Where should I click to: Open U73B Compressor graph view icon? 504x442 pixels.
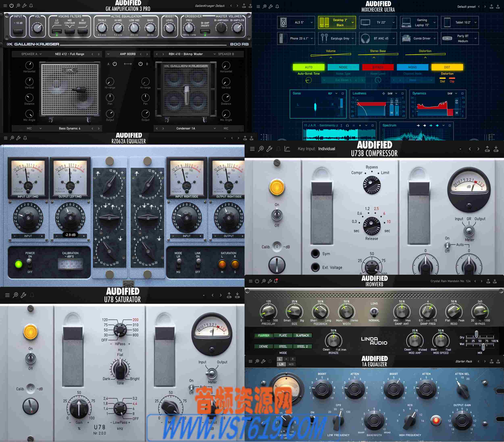pos(287,149)
